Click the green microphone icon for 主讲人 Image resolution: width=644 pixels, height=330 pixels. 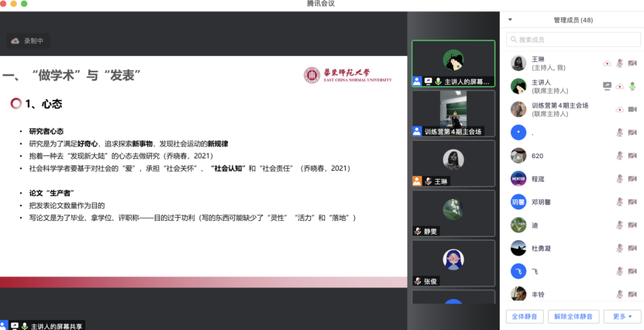tap(632, 86)
